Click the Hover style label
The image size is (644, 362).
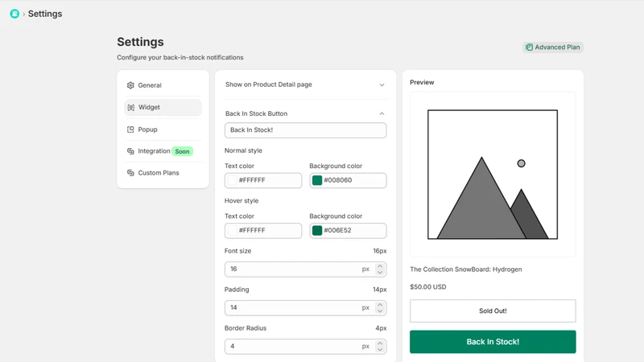[242, 200]
